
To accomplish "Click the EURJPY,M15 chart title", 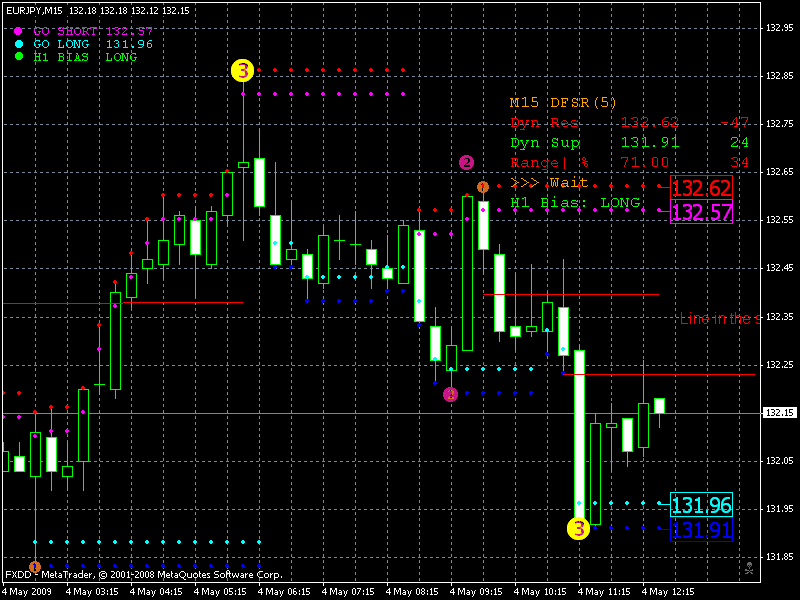I will 34,10.
